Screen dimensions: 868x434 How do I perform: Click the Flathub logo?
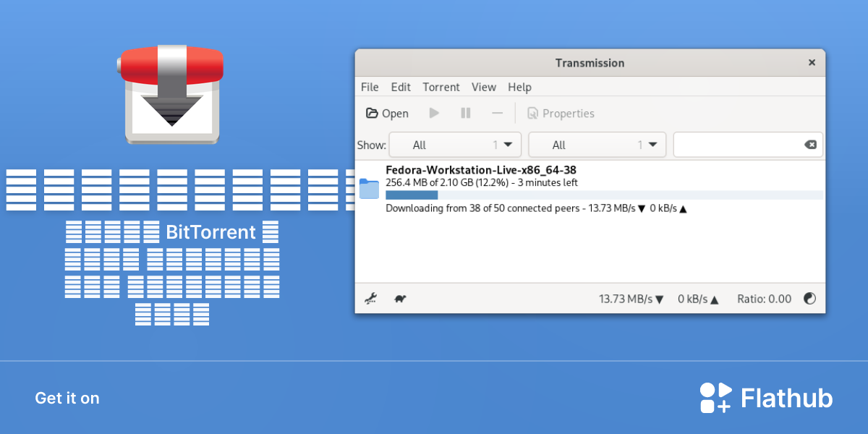click(767, 398)
